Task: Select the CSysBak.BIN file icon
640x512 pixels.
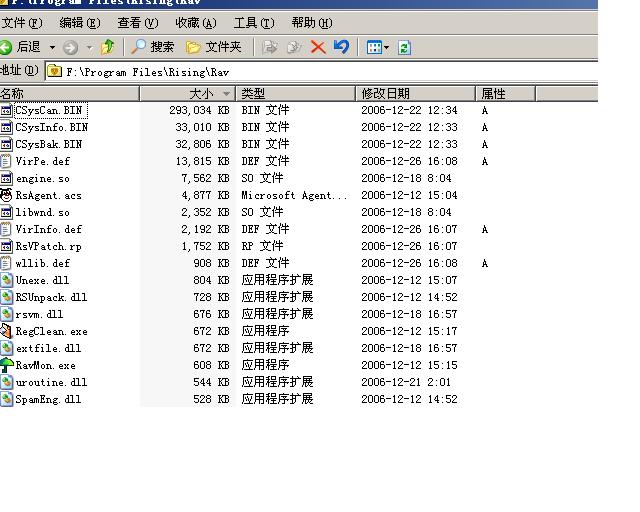Action: (x=6, y=145)
